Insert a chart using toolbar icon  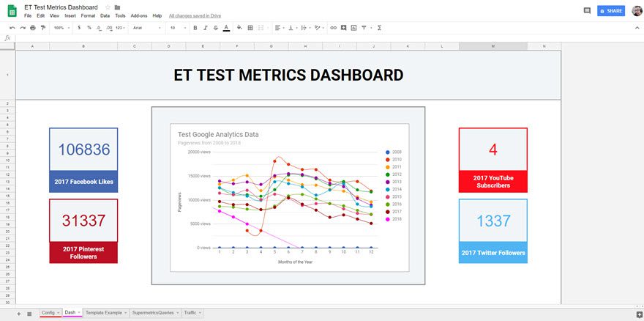click(x=353, y=28)
